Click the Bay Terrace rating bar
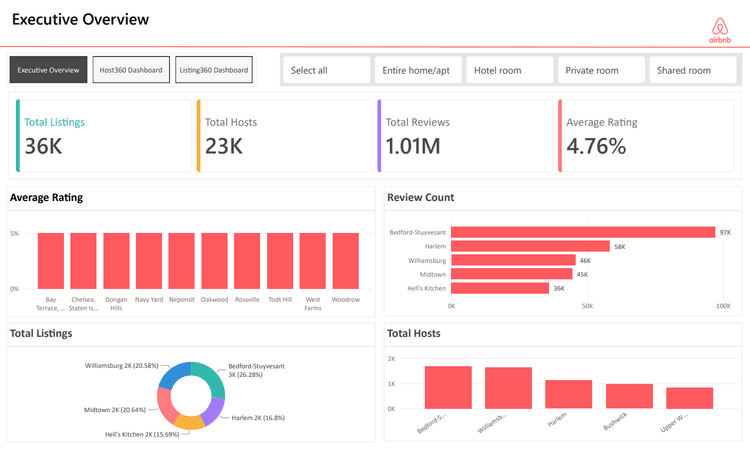Viewport: 750px width, 451px height. point(51,261)
